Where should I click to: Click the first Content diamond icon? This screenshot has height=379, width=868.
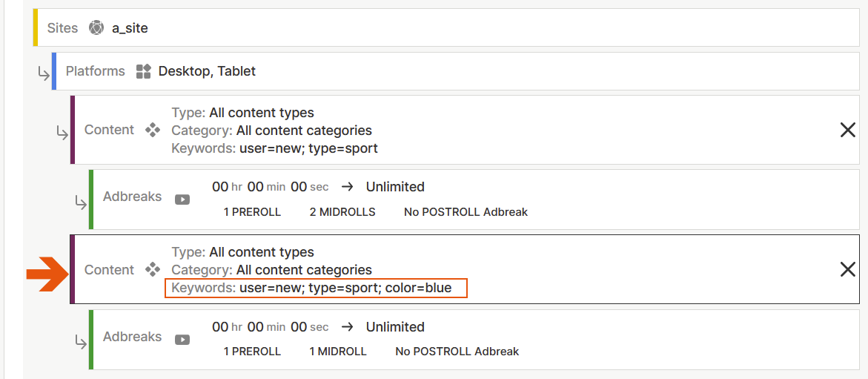[153, 130]
